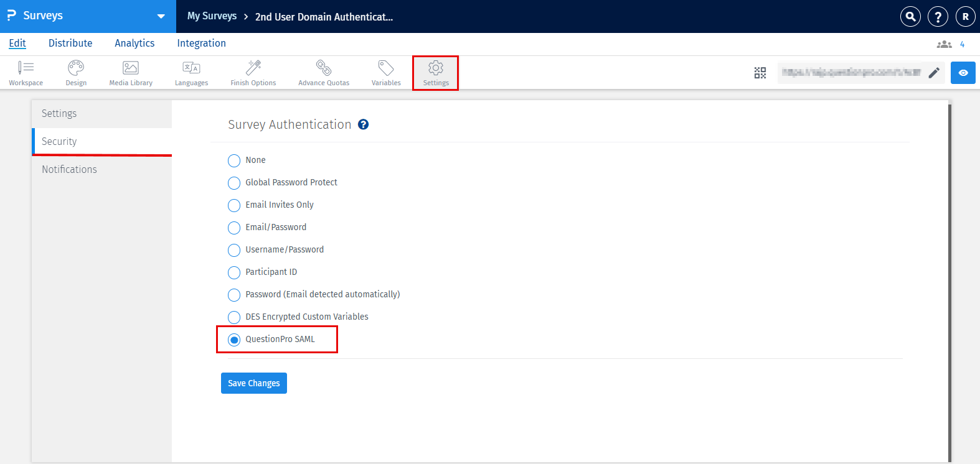
Task: Open the Variables tag tool
Action: pos(386,73)
